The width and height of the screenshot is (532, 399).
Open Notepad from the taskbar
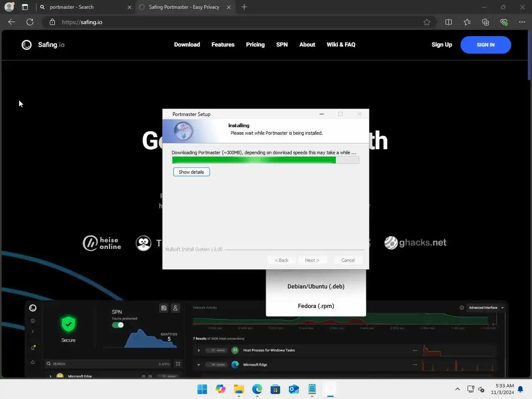coord(312,389)
